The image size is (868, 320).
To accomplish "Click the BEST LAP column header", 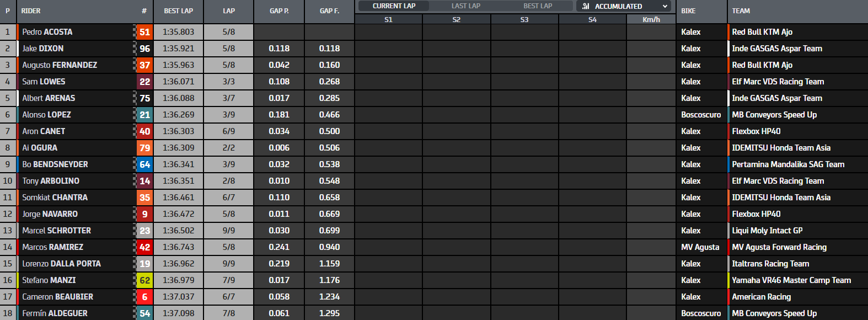I will pos(178,11).
